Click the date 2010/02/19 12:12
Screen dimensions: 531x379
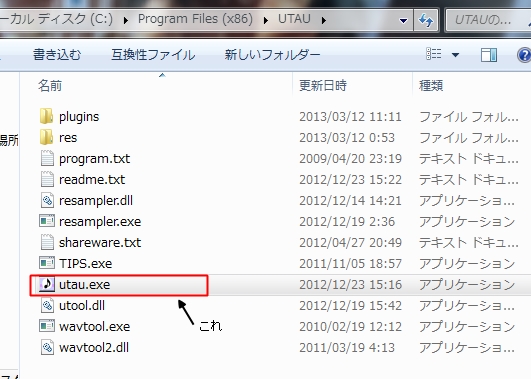tap(351, 327)
